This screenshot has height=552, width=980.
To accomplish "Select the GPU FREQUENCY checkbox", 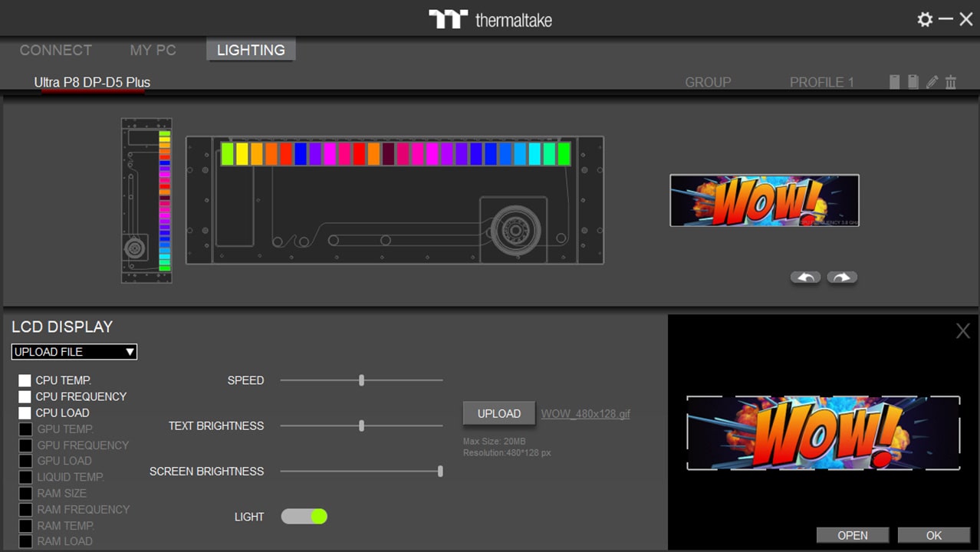I will pos(25,445).
